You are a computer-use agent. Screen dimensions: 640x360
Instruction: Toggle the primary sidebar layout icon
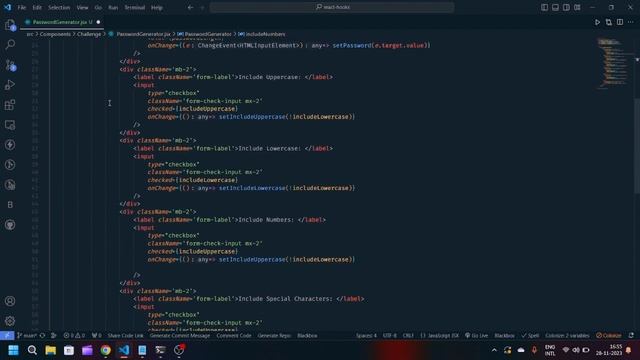click(544, 7)
